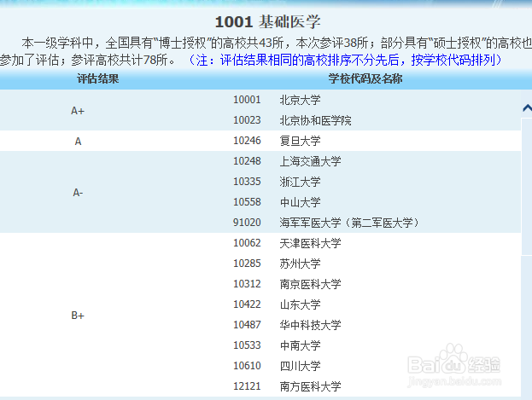Image resolution: width=532 pixels, height=400 pixels.
Task: Click school name 浙江大学
Action: pyautogui.click(x=300, y=182)
